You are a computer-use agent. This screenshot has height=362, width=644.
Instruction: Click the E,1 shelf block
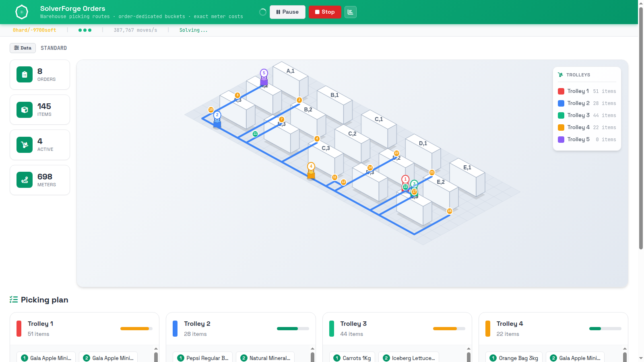tap(467, 177)
